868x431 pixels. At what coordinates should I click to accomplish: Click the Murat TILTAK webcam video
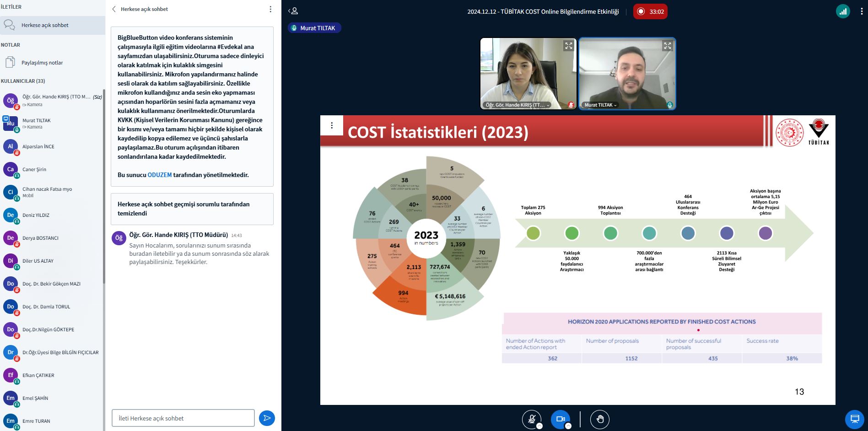click(627, 74)
